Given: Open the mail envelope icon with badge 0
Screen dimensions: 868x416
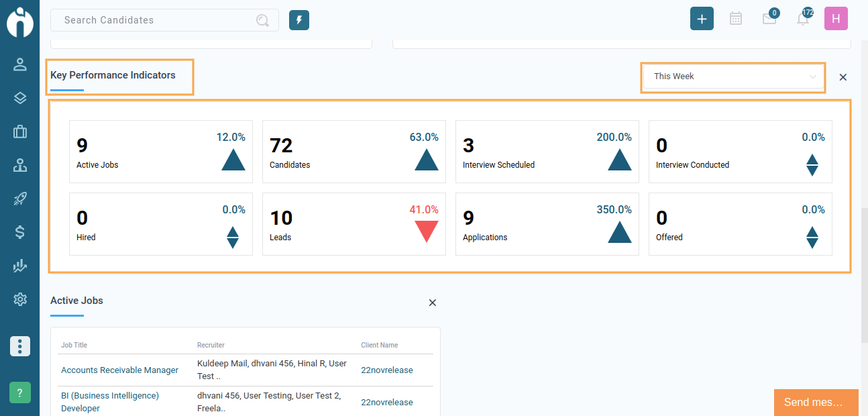Looking at the screenshot, I should pyautogui.click(x=769, y=19).
